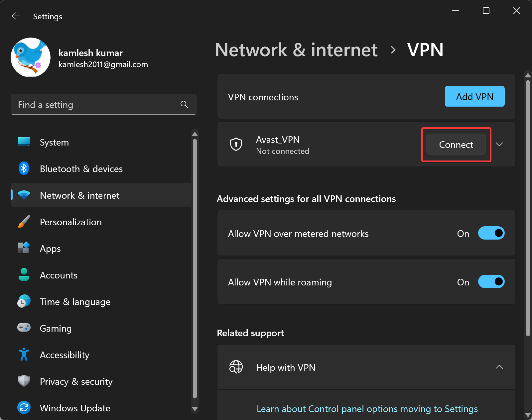532x420 pixels.
Task: Open Personalization via the paintbrush icon
Action: click(24, 222)
